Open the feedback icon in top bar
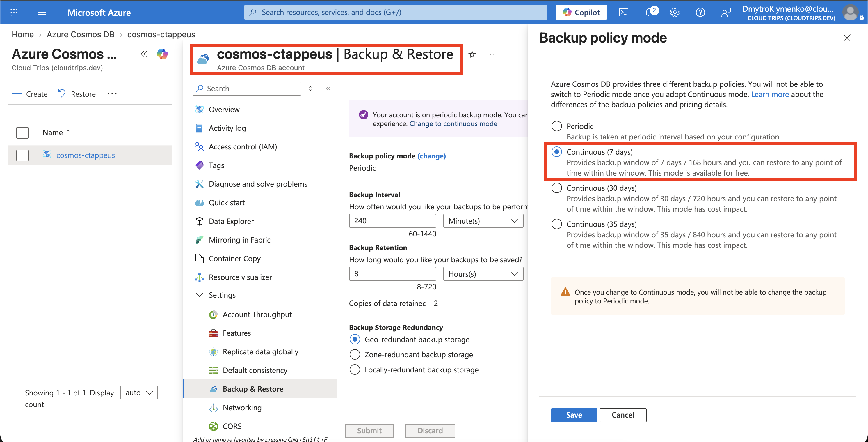868x442 pixels. click(x=726, y=13)
